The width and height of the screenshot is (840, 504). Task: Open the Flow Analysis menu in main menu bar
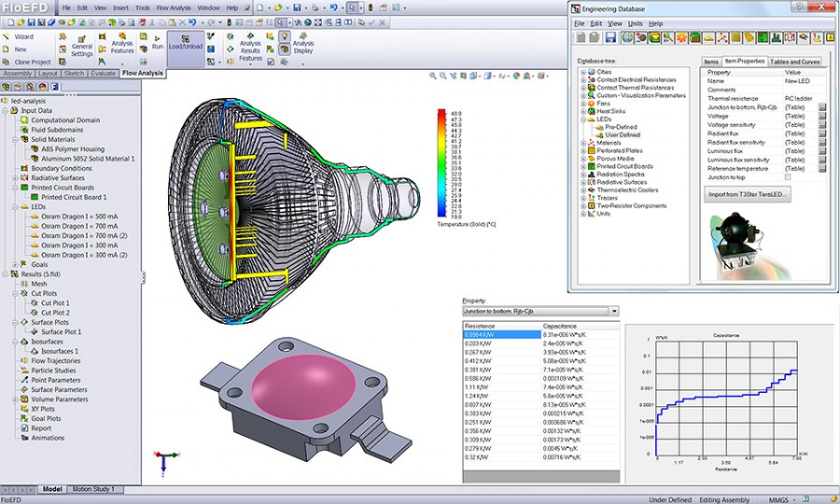pos(173,8)
